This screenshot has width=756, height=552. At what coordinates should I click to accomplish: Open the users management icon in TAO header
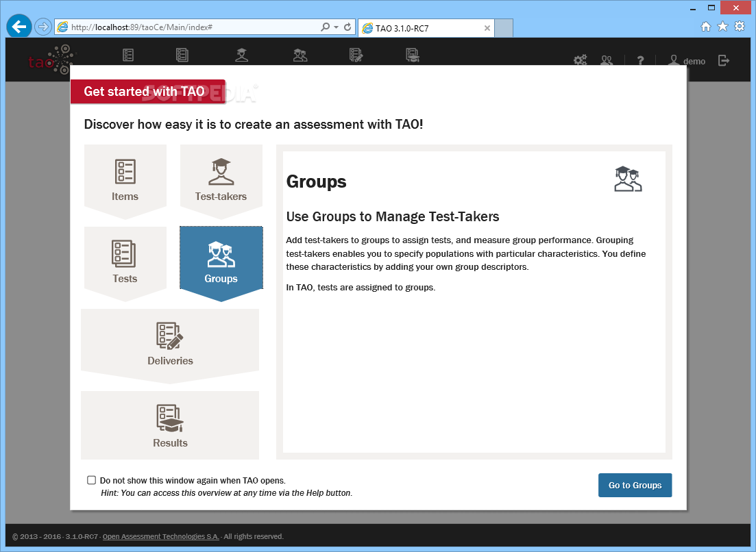607,60
